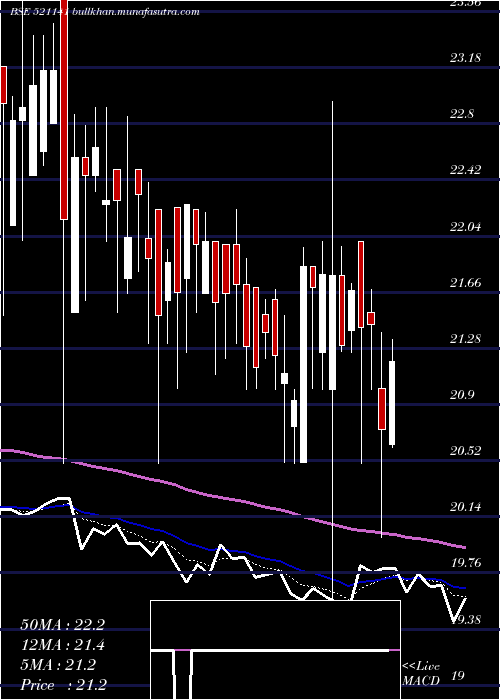
Task: Click the Live MACD label
Action: [x=421, y=674]
